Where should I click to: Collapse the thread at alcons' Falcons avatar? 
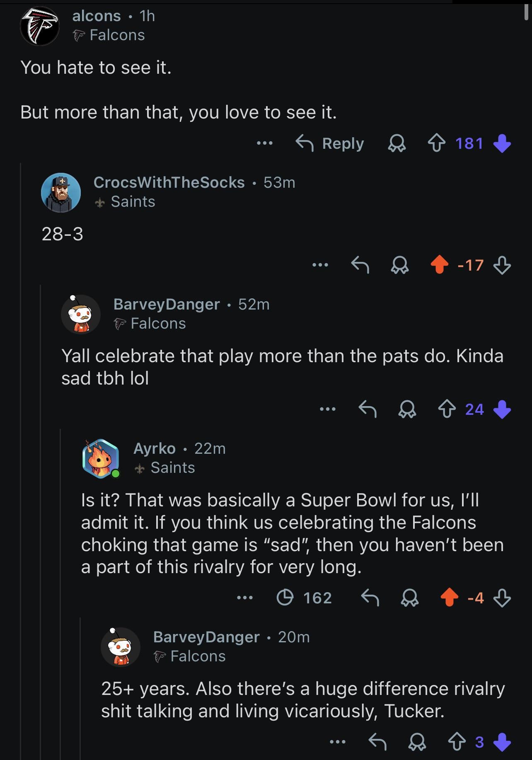point(40,26)
